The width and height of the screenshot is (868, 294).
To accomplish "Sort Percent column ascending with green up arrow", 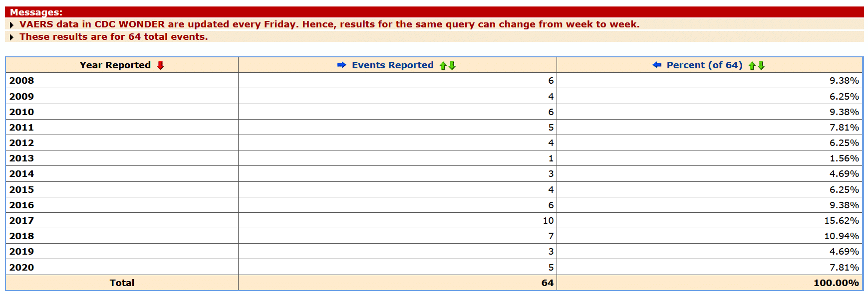I will (752, 66).
